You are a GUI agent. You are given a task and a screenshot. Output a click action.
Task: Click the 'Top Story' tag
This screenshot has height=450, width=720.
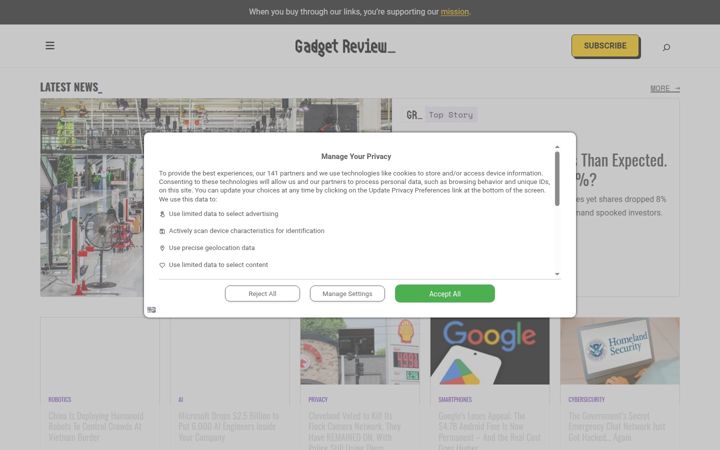point(451,115)
